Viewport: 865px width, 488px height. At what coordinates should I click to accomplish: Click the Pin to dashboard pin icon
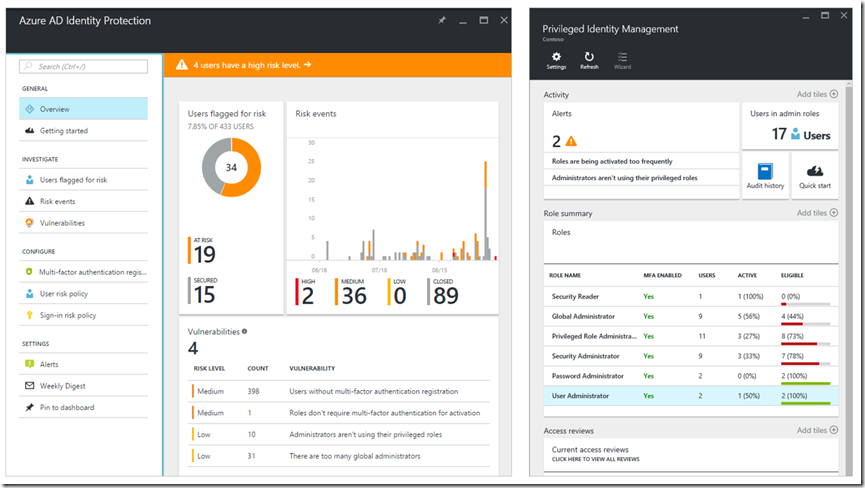click(x=30, y=407)
